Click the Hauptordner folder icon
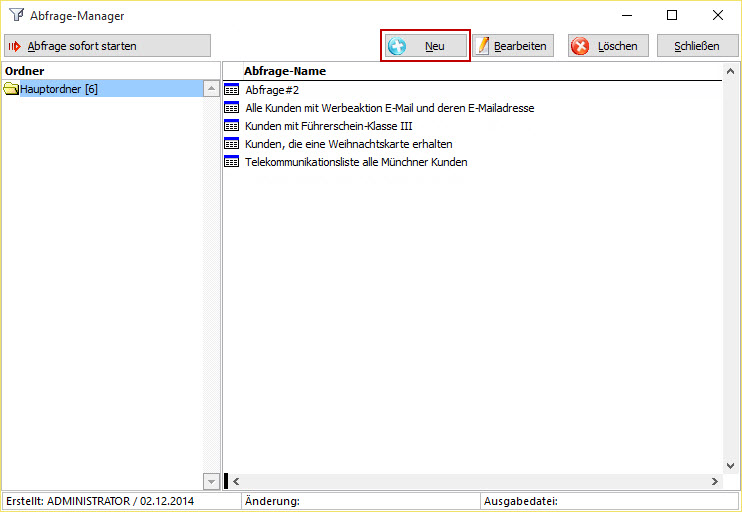Screen dimensions: 742x512 [12, 90]
